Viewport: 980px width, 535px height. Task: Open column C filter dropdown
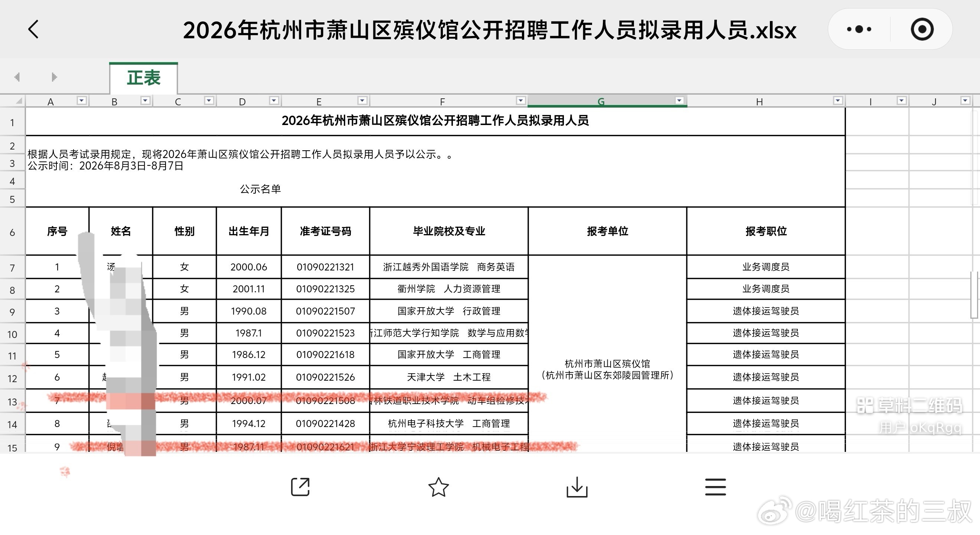click(x=209, y=101)
